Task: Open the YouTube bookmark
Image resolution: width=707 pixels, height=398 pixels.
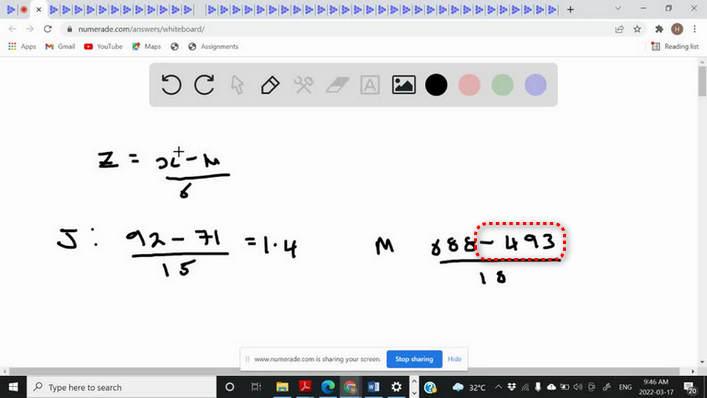Action: click(x=103, y=46)
